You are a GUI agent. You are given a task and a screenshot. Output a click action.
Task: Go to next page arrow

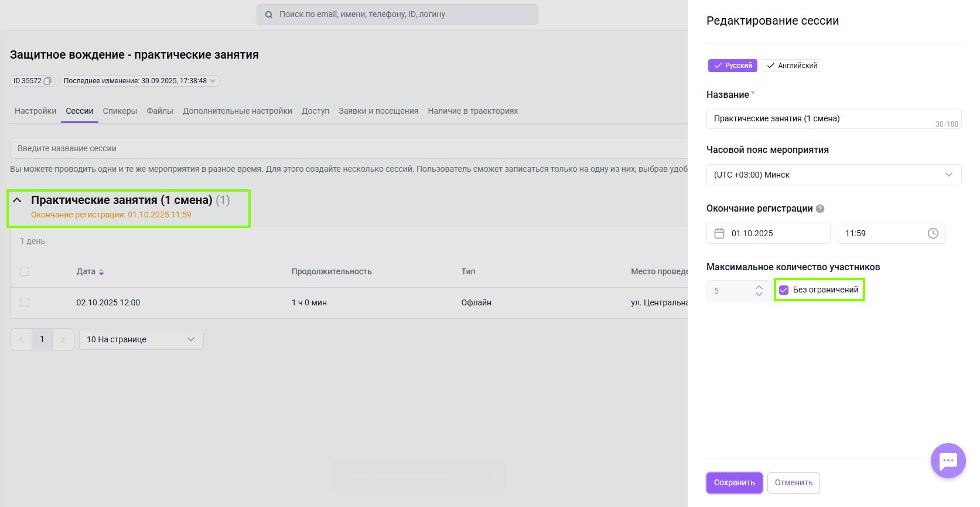pyautogui.click(x=63, y=339)
